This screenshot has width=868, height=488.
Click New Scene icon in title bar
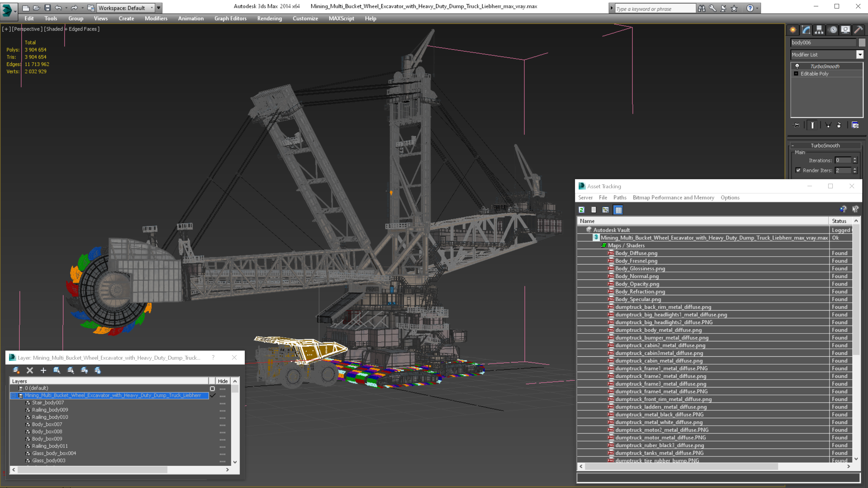(26, 8)
